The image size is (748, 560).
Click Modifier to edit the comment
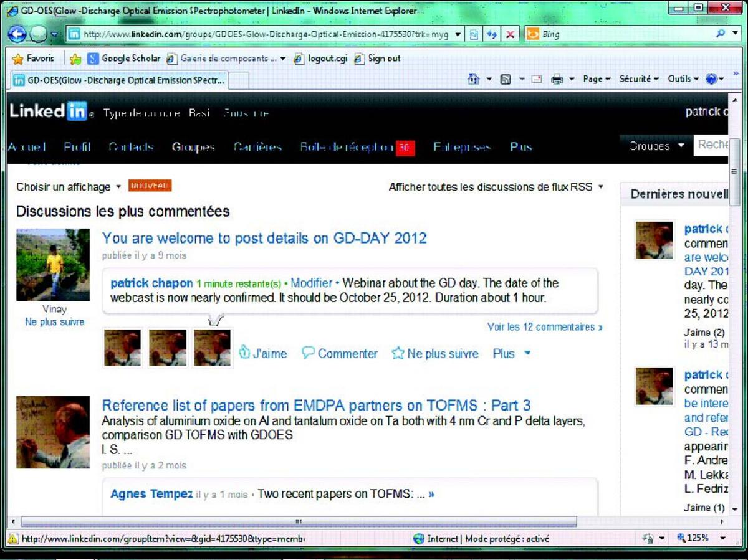point(312,283)
